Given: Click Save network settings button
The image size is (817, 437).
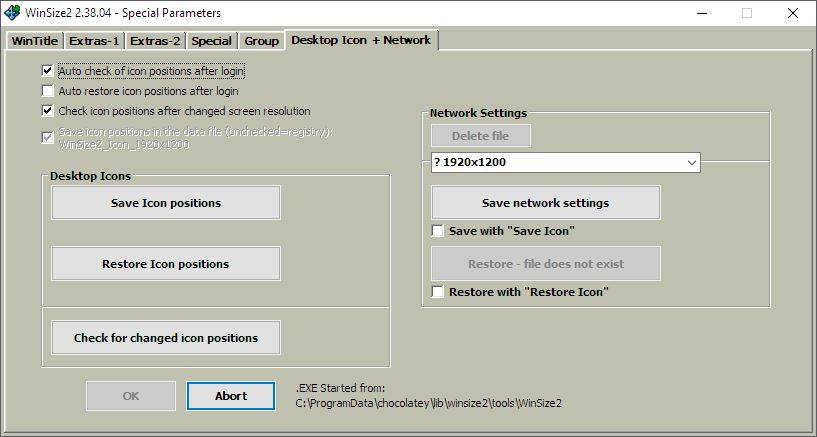Looking at the screenshot, I should pos(546,203).
